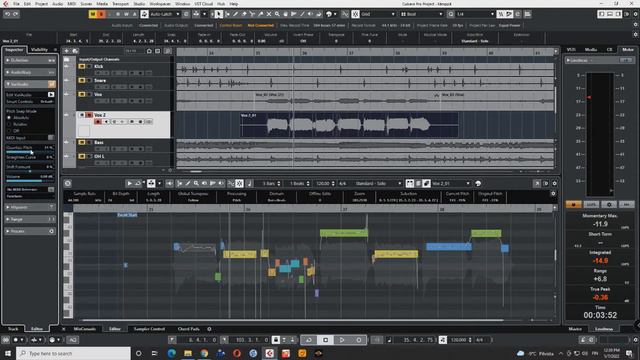640x360 pixels.
Task: Click the Redo arrow in the toolbar
Action: click(16, 14)
